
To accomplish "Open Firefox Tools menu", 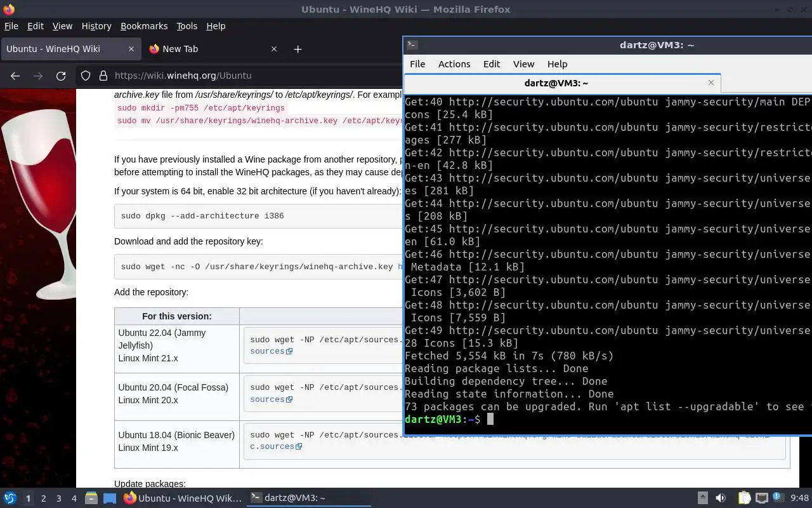I will [x=187, y=26].
